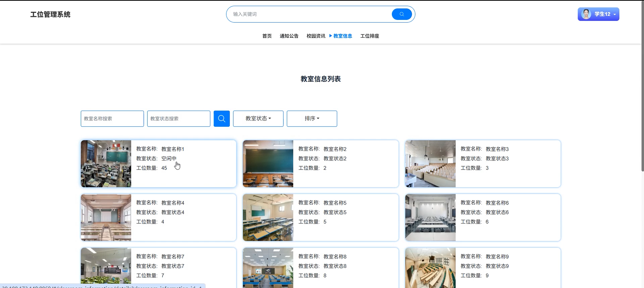Click the 学生12 user avatar

click(x=586, y=14)
